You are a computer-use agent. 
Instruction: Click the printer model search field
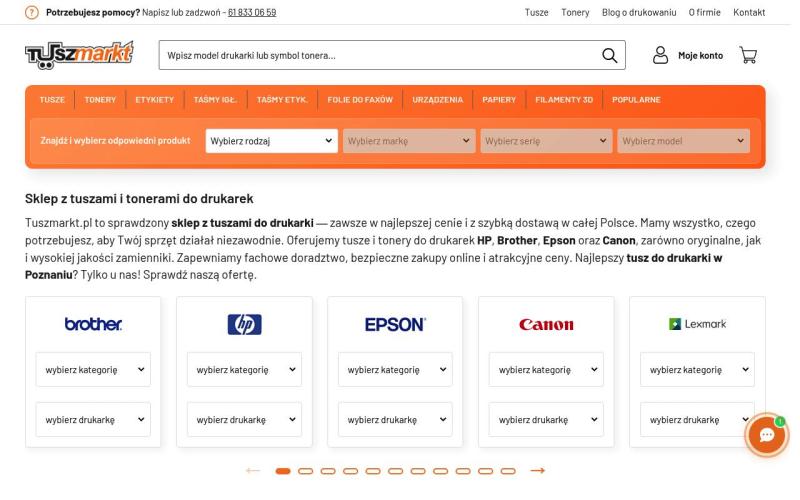380,55
